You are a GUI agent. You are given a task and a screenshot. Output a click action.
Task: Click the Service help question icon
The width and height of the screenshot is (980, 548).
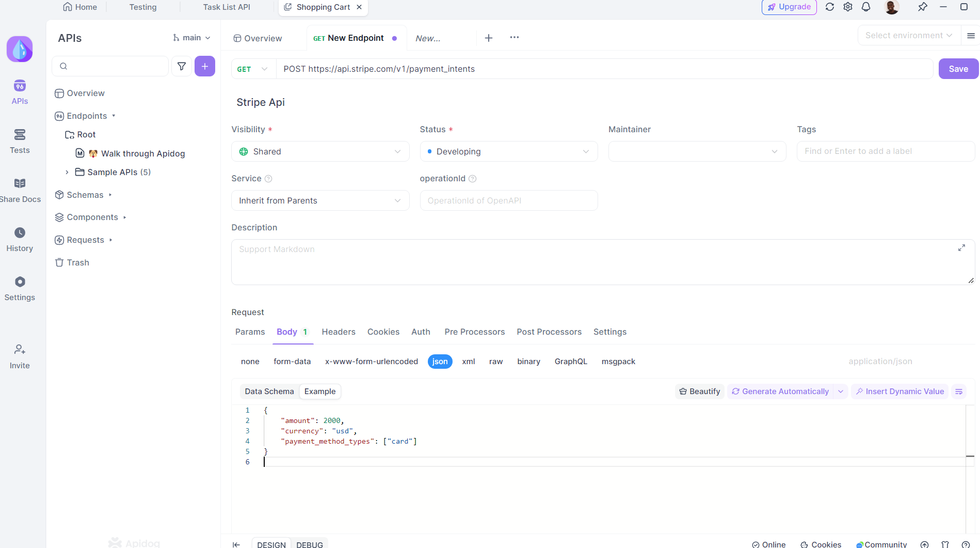pos(268,179)
